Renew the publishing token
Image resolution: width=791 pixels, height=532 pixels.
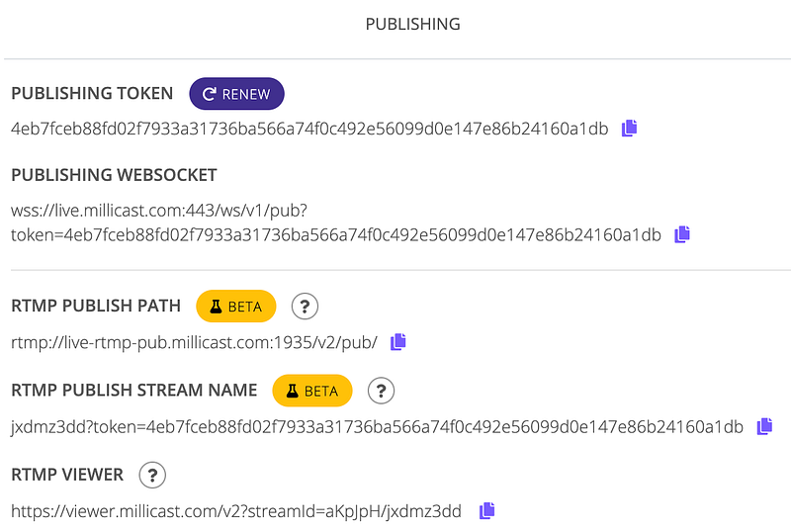[237, 94]
